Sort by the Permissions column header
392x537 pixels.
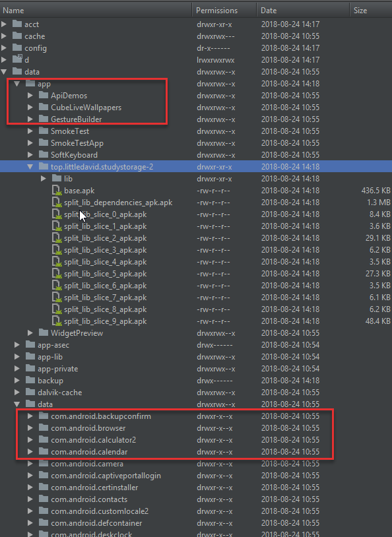pos(224,11)
